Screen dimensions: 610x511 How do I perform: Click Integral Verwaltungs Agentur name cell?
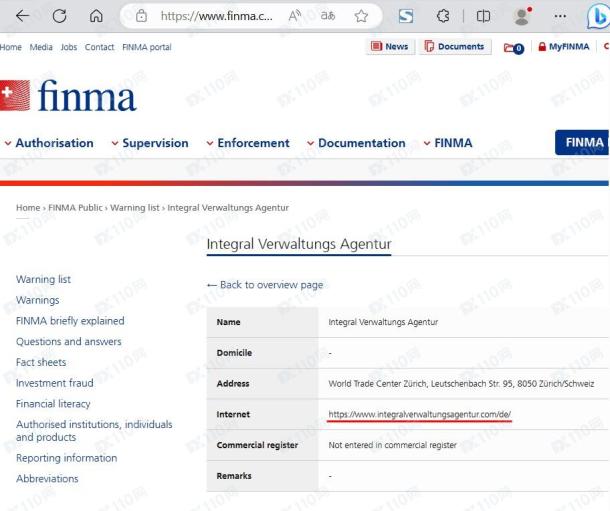tap(383, 322)
